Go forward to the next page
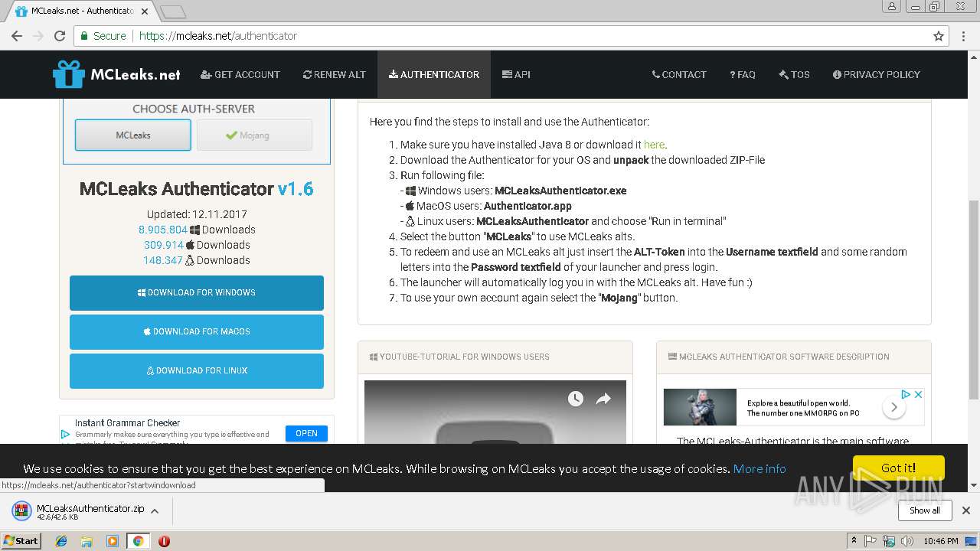The image size is (980, 551). coord(38,36)
